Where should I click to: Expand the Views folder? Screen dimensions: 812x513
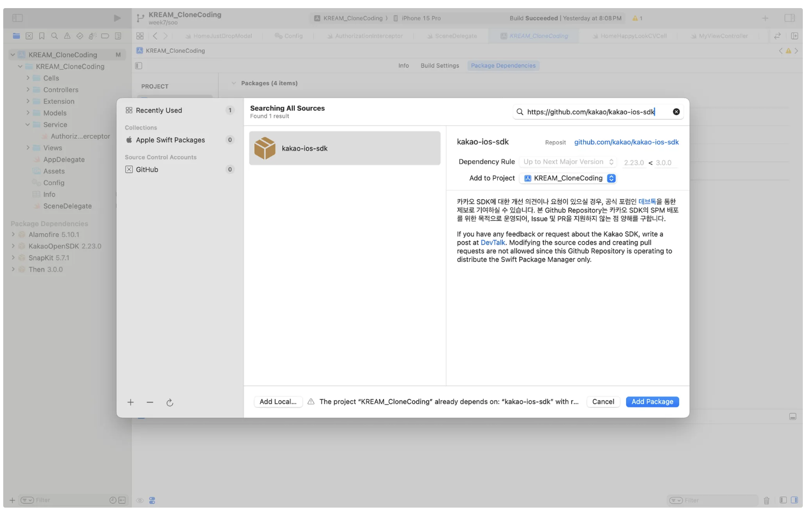pyautogui.click(x=28, y=148)
